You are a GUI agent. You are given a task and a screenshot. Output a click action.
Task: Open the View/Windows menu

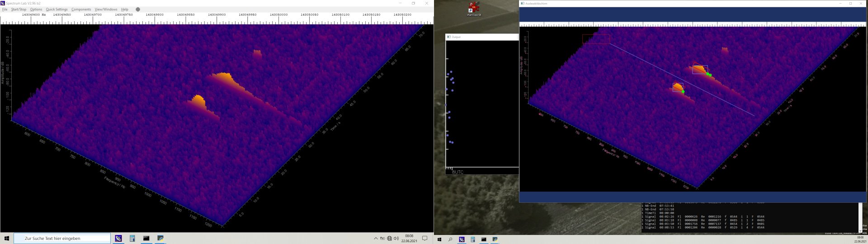pyautogui.click(x=106, y=9)
